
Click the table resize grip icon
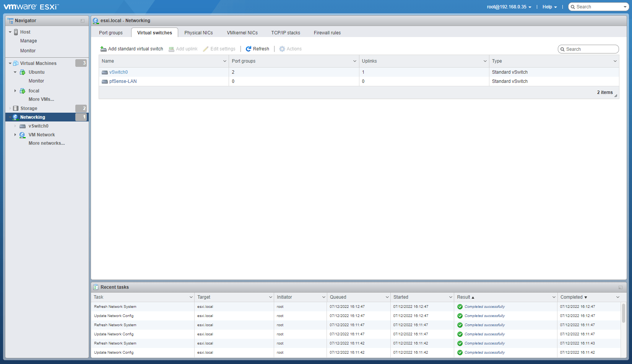pyautogui.click(x=616, y=96)
